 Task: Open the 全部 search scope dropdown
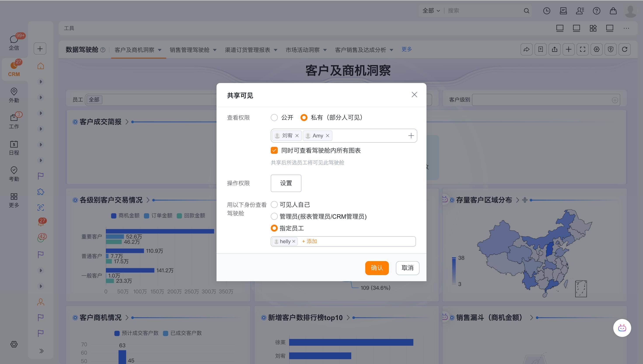(431, 11)
